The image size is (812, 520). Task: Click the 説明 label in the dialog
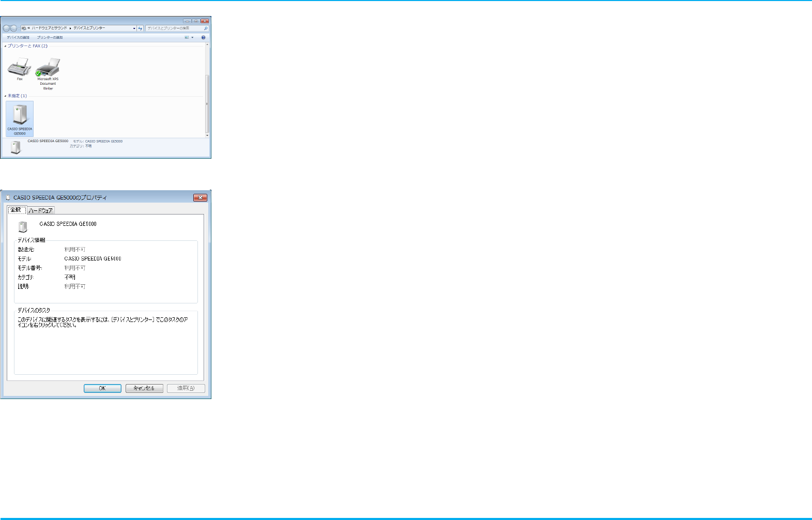tap(24, 286)
